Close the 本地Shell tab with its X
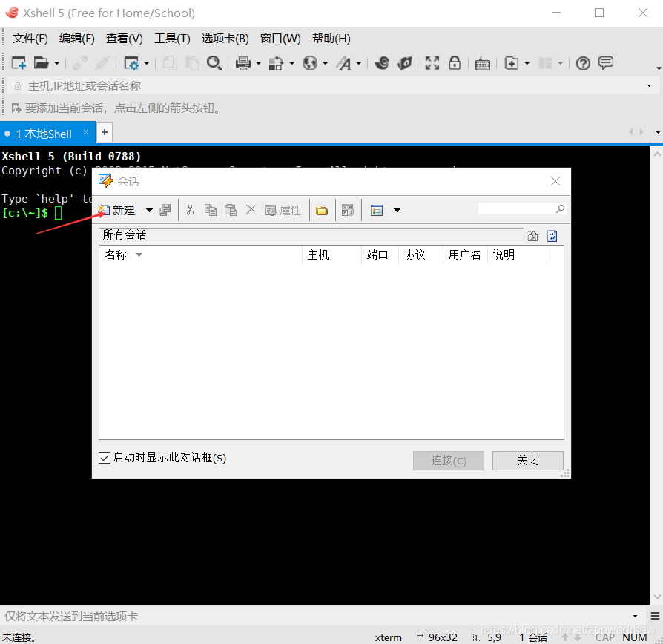Image resolution: width=663 pixels, height=644 pixels. (86, 131)
